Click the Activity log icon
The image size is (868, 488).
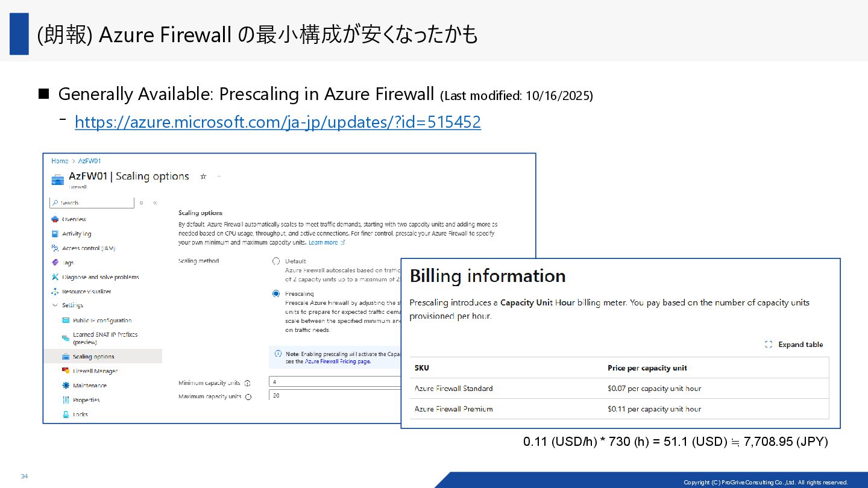55,234
